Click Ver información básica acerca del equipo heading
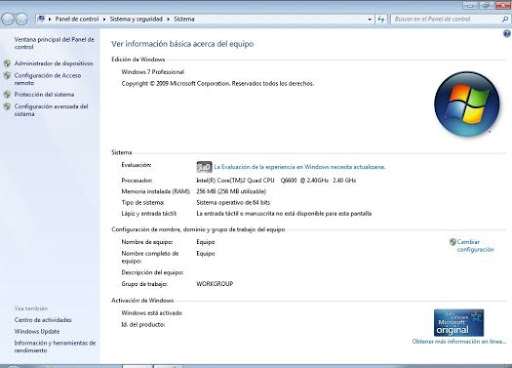 [182, 44]
